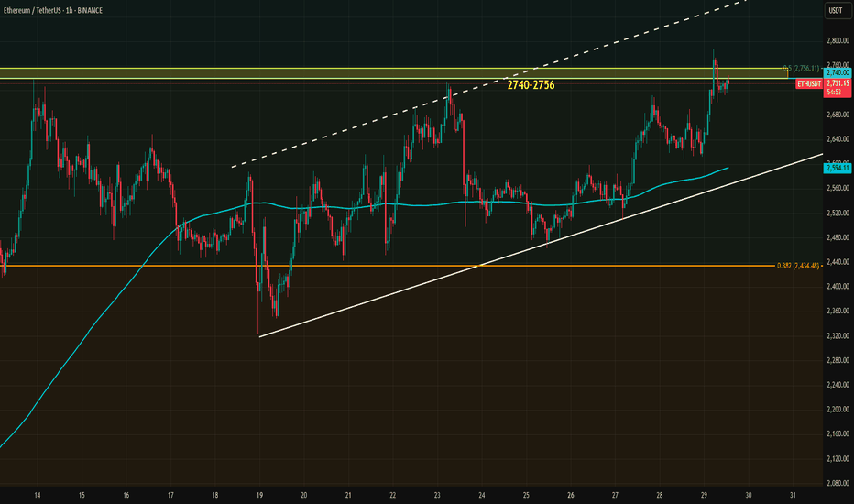The height and width of the screenshot is (504, 854).
Task: Select the solid white ascending trendline
Action: (541, 246)
